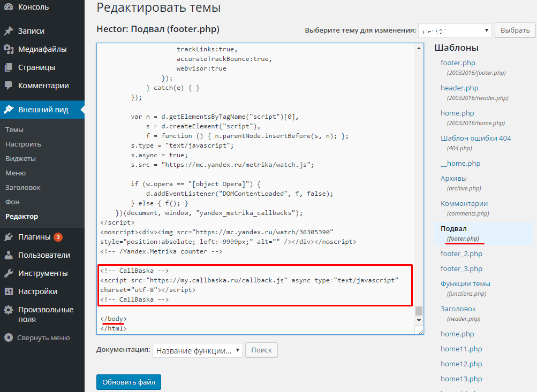Click the Плагины plug icon
Image resolution: width=537 pixels, height=392 pixels.
pos(9,237)
